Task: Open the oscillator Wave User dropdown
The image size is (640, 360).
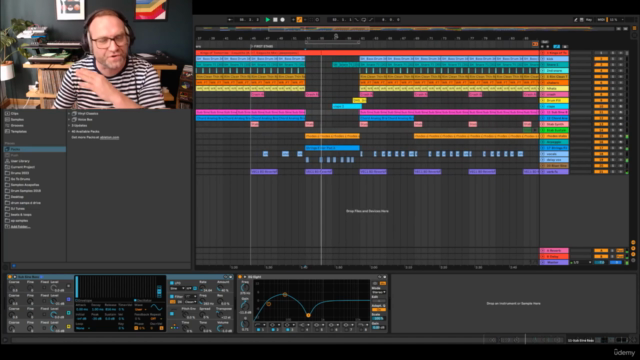Action: (x=140, y=310)
